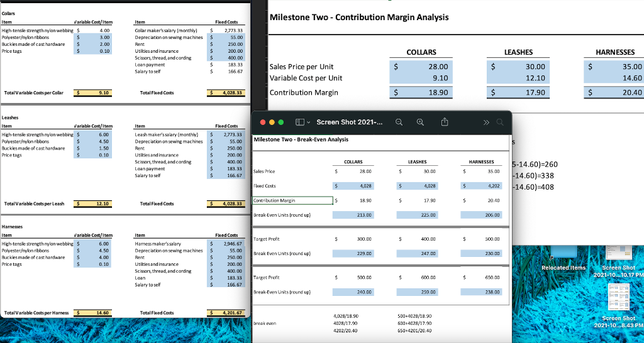Zoom out with the magnifier minus icon
Screen dimensions: 644x343
click(399, 122)
